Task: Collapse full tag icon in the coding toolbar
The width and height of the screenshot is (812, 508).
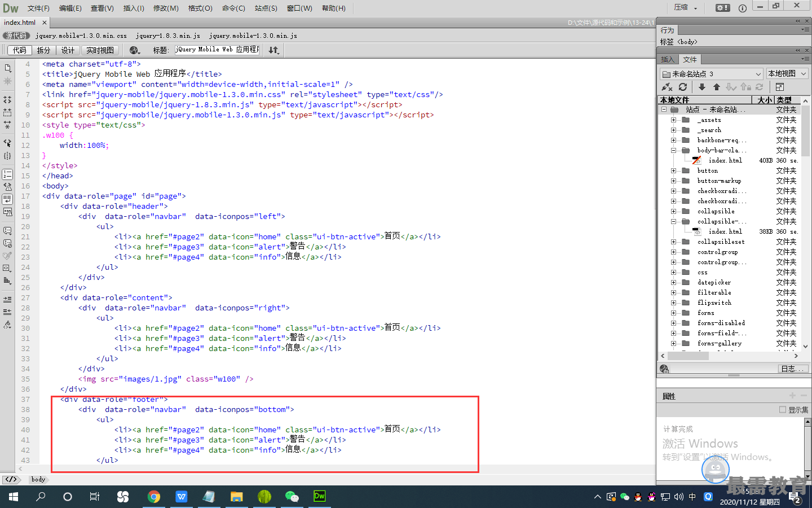Action: pyautogui.click(x=7, y=99)
